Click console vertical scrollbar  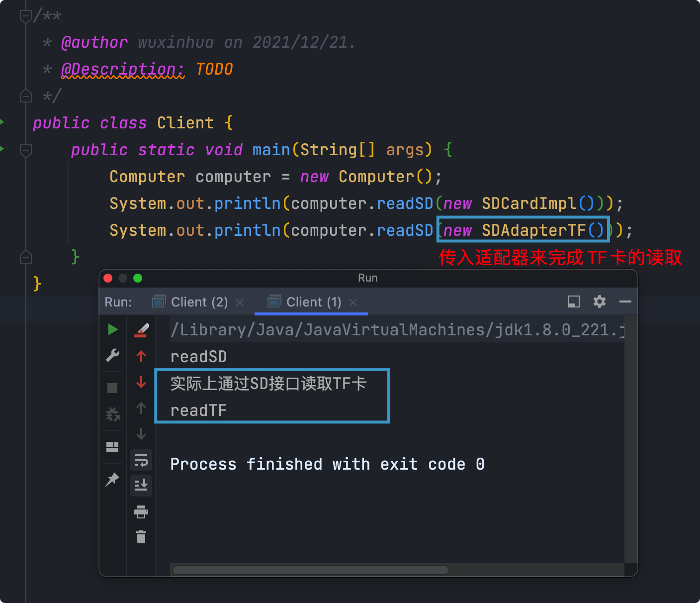point(631,439)
